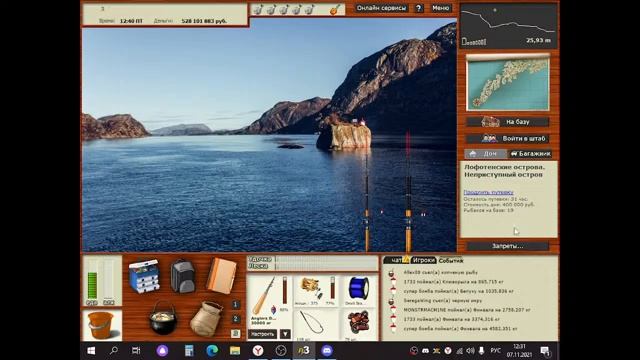Open Windows Start menu
The image size is (640, 360).
91,351
